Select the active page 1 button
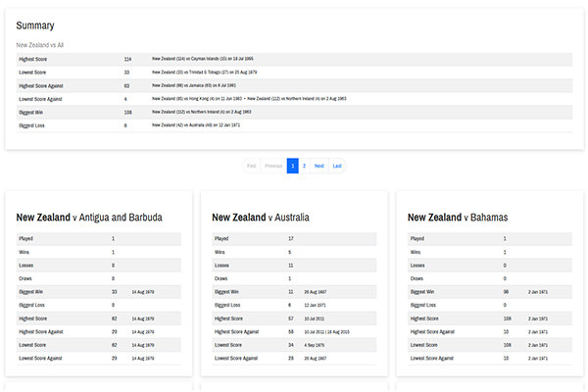Screen dimensions: 588x392 pos(292,166)
